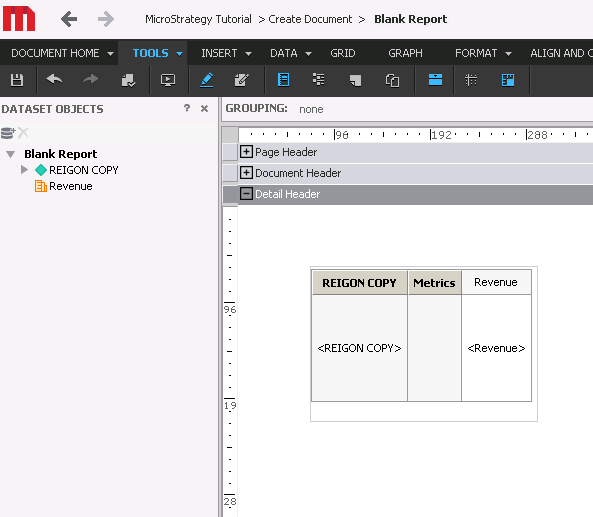Click the Add Dataset icon
The height and width of the screenshot is (517, 593).
[8, 133]
